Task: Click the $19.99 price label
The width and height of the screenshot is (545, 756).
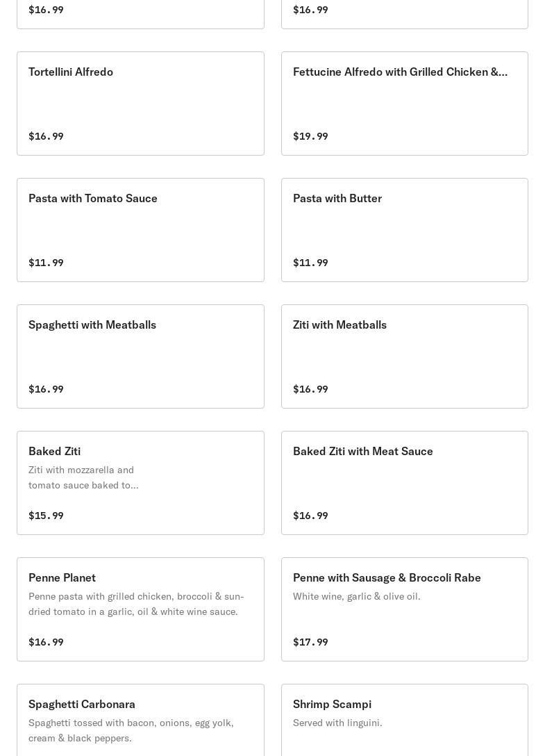Action: point(310,137)
